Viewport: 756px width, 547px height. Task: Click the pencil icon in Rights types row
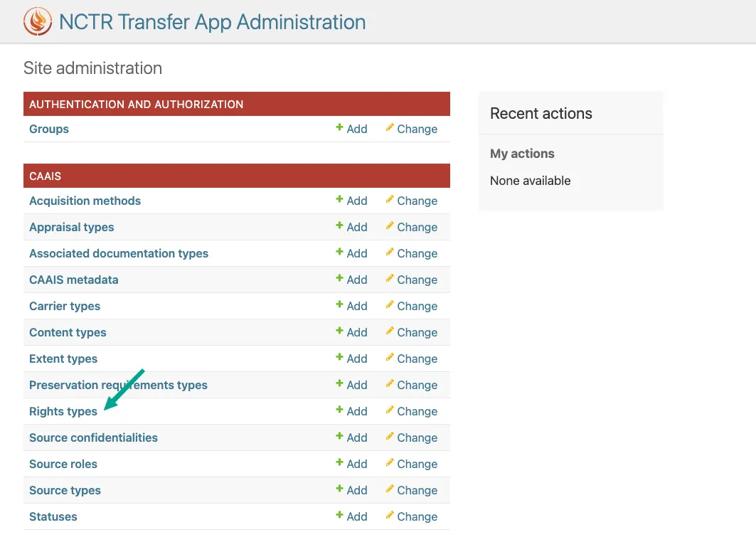(390, 410)
